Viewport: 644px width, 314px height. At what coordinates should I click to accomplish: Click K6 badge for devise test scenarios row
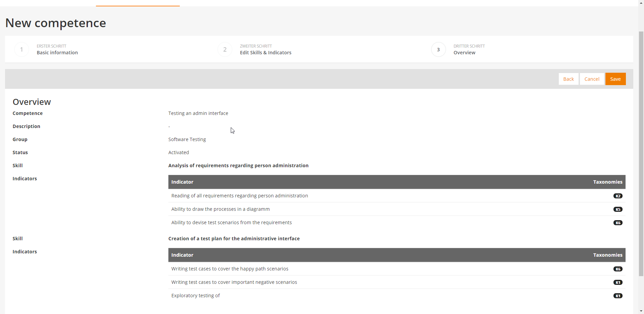[618, 223]
